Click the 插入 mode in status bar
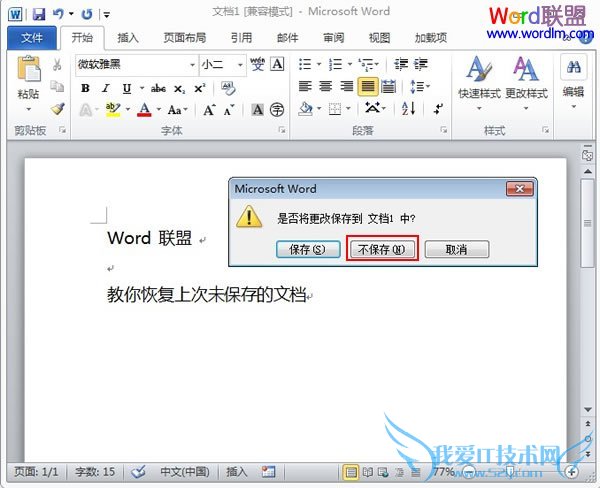Screen dimensions: 600x488 click(237, 472)
